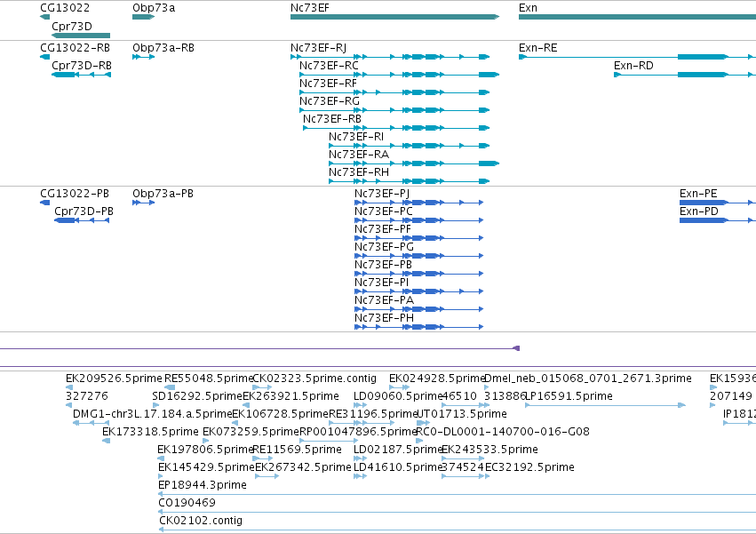Click the Cpr73D-PB protein

pyautogui.click(x=82, y=220)
